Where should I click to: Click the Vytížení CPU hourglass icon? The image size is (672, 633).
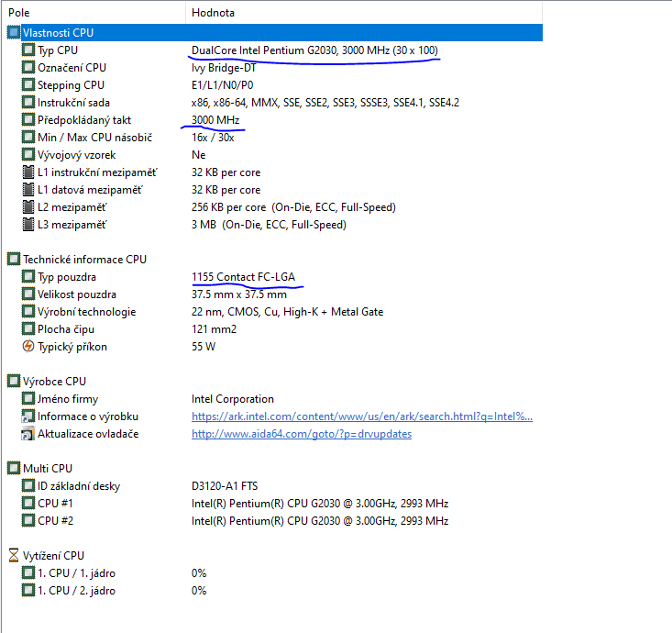pyautogui.click(x=14, y=555)
